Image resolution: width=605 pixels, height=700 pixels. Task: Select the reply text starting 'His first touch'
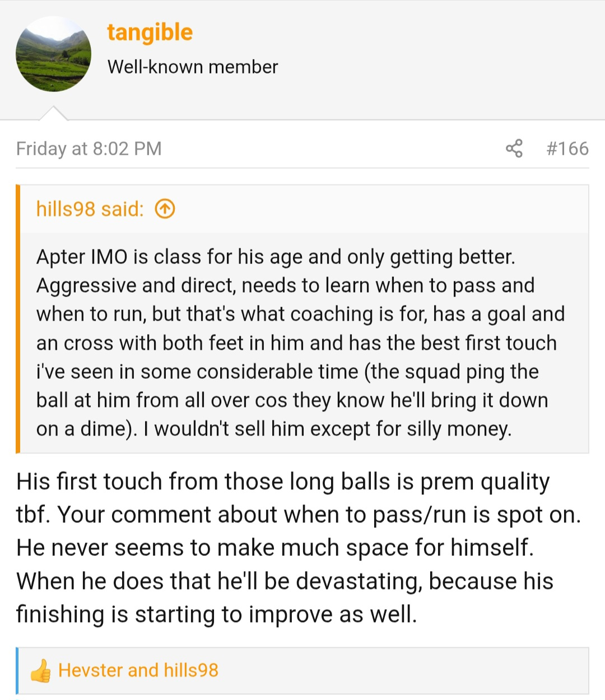coord(299,548)
